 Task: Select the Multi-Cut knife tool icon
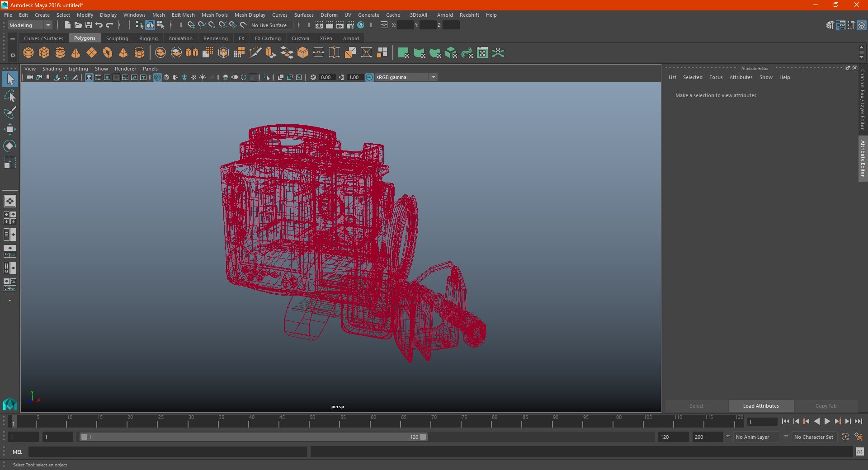pyautogui.click(x=255, y=53)
